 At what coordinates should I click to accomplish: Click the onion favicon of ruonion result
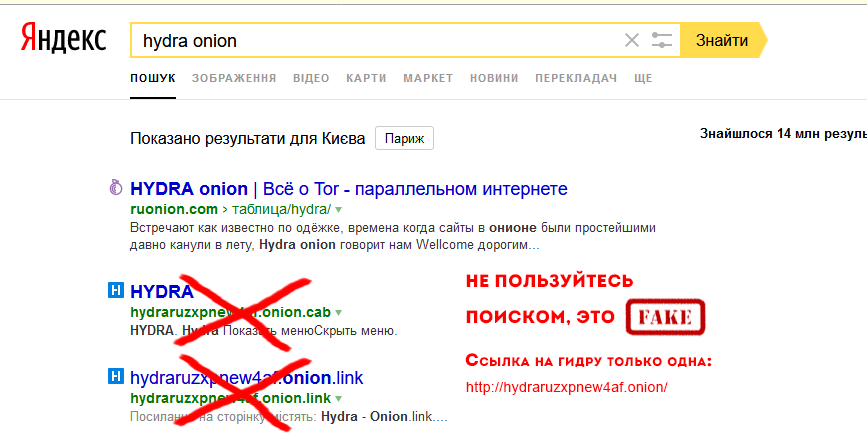(115, 188)
